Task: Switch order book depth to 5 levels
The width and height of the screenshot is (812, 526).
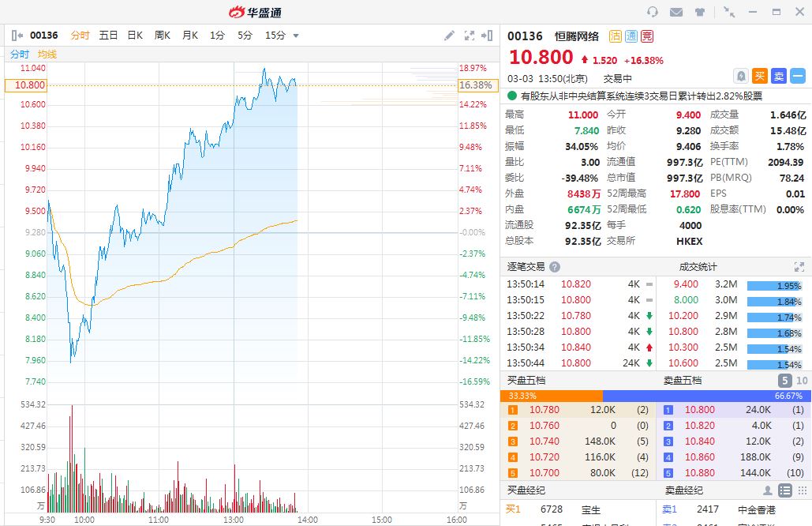Action: [784, 381]
